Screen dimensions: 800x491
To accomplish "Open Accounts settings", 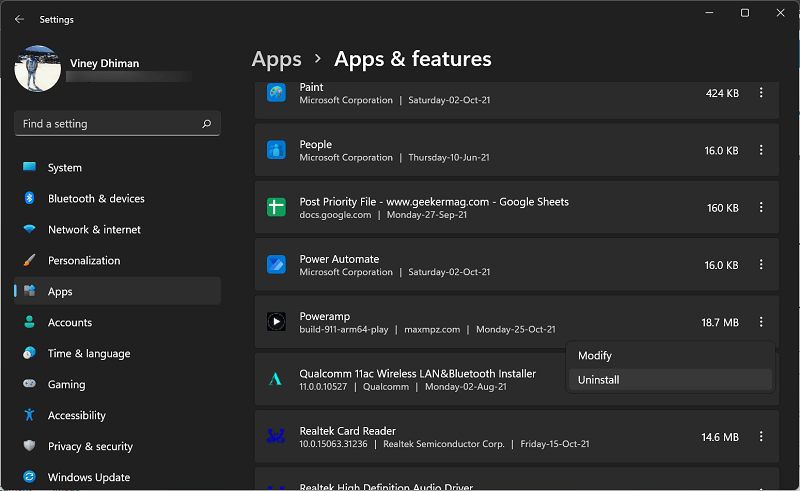I will (x=117, y=323).
